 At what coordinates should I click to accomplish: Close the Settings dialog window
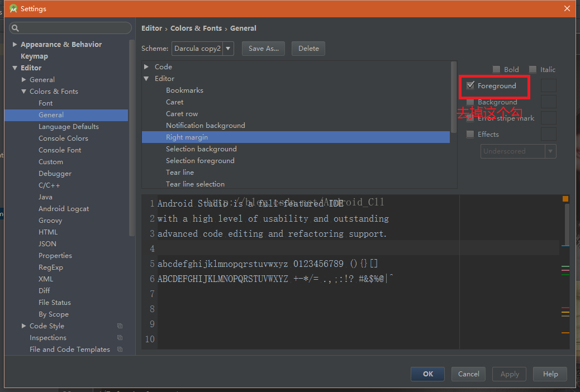567,8
